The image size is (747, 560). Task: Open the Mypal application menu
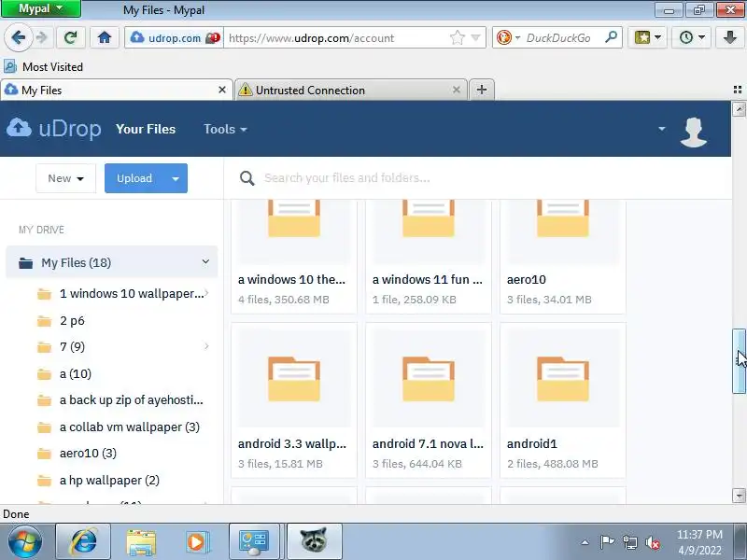(40, 8)
